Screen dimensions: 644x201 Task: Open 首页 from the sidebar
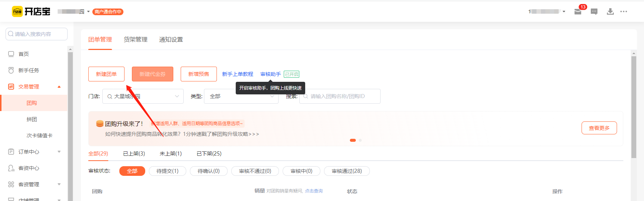[x=24, y=54]
